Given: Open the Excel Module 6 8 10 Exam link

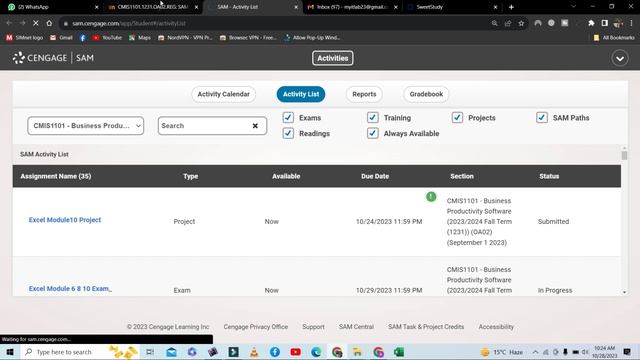Looking at the screenshot, I should (x=70, y=289).
